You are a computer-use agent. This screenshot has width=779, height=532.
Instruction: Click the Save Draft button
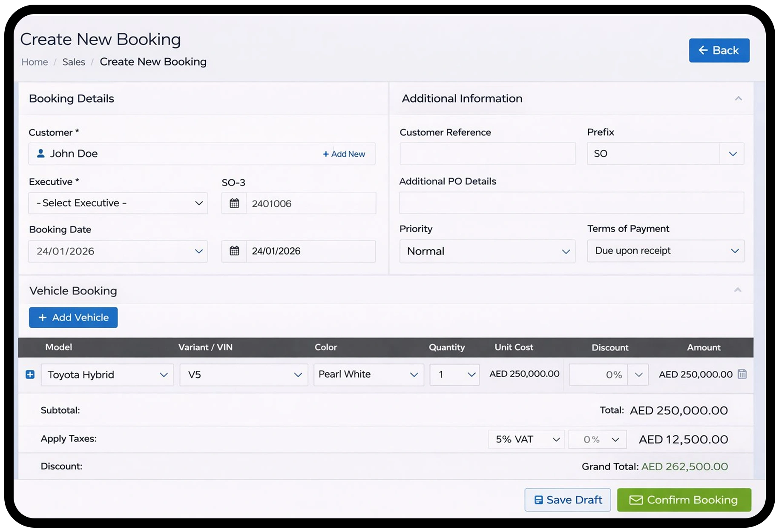[x=568, y=500]
